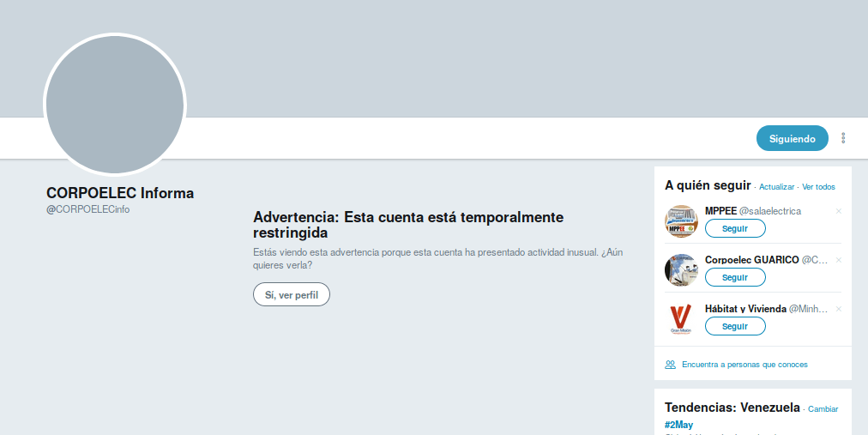Viewport: 868px width, 435px height.
Task: Click the CORPOELEC Informa profile picture placeholder
Action: pos(115,105)
